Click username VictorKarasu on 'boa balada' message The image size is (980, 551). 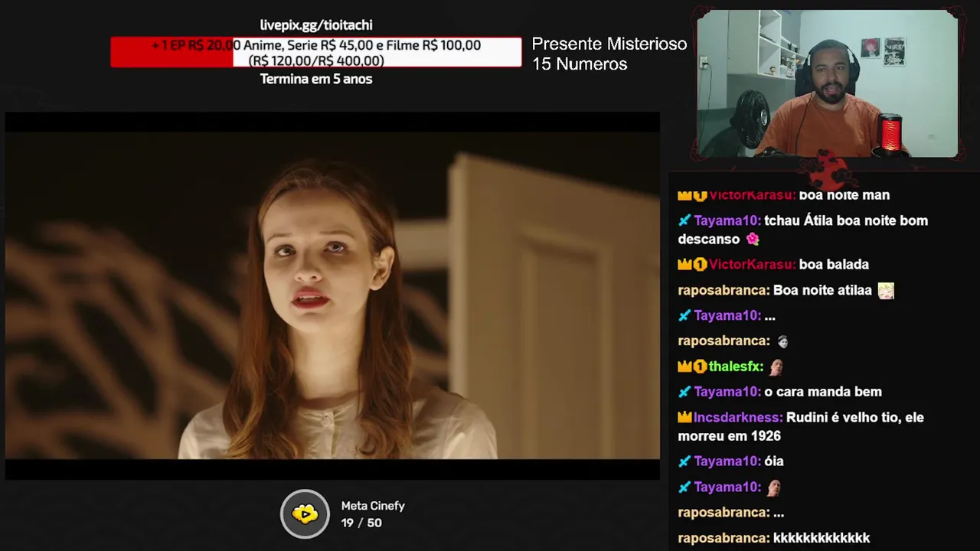tap(752, 265)
